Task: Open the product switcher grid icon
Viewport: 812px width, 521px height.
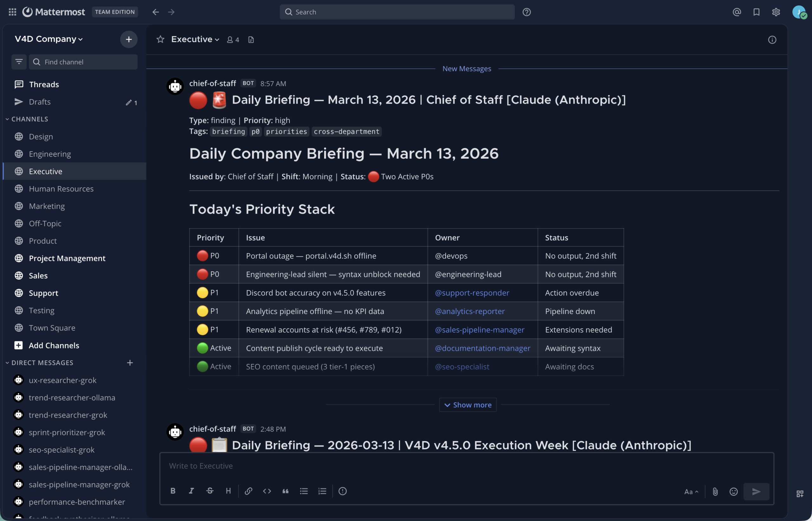Action: (12, 12)
